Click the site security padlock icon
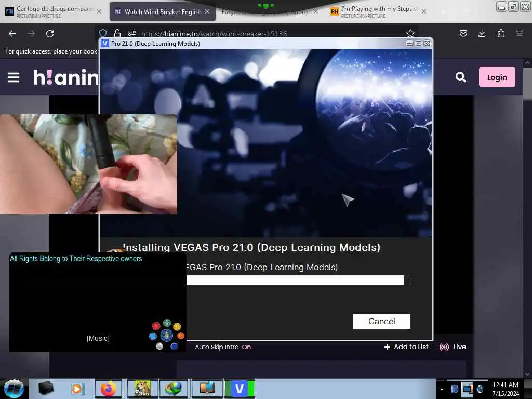This screenshot has width=532, height=399. pos(117,33)
